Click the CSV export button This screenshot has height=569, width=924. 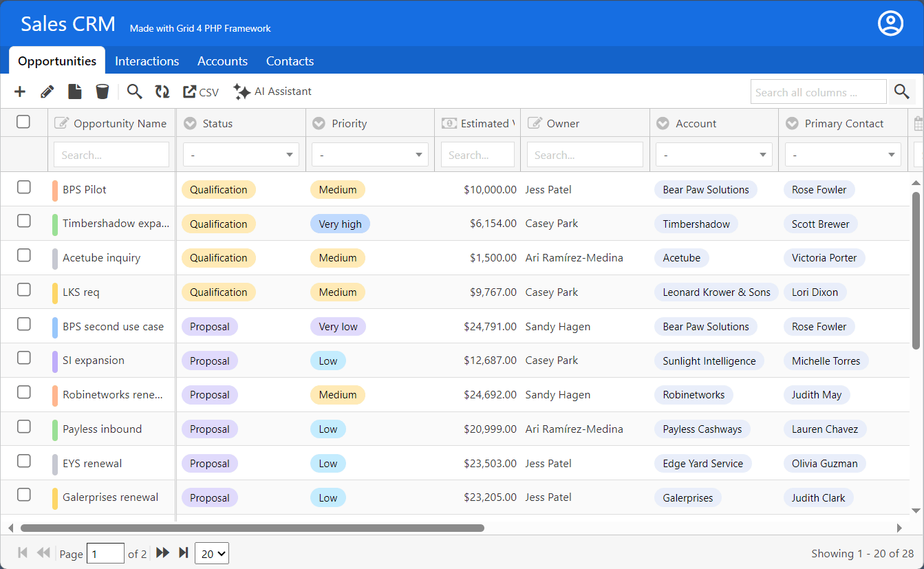pos(201,92)
